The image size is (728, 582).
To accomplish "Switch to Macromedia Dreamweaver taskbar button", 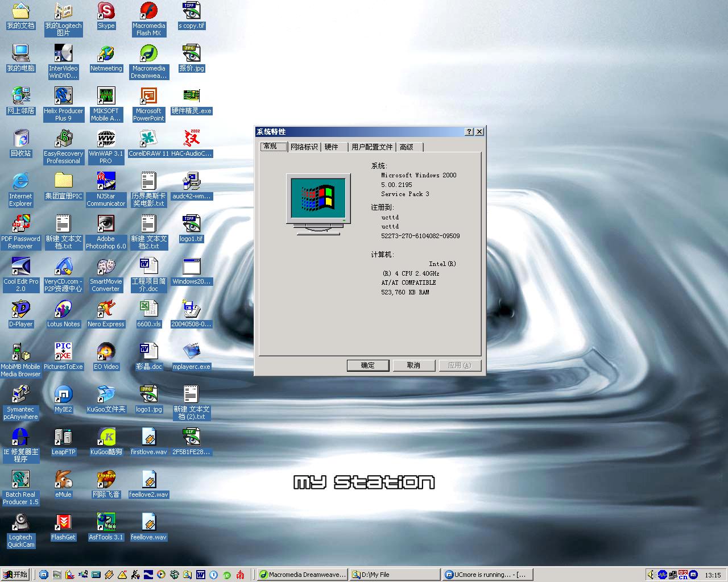I will [x=301, y=575].
